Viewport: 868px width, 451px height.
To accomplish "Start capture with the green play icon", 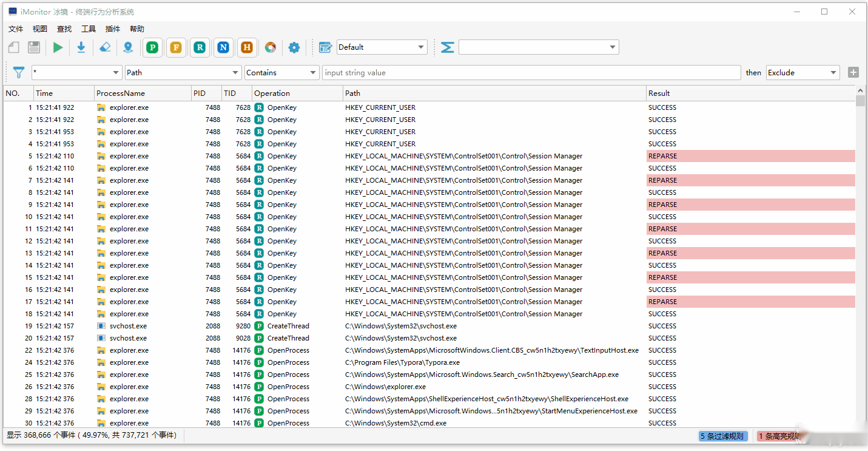I will (x=58, y=47).
